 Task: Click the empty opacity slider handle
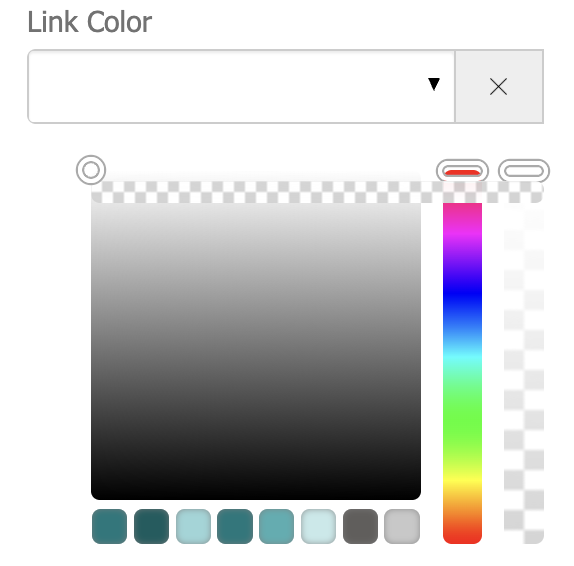(x=524, y=171)
